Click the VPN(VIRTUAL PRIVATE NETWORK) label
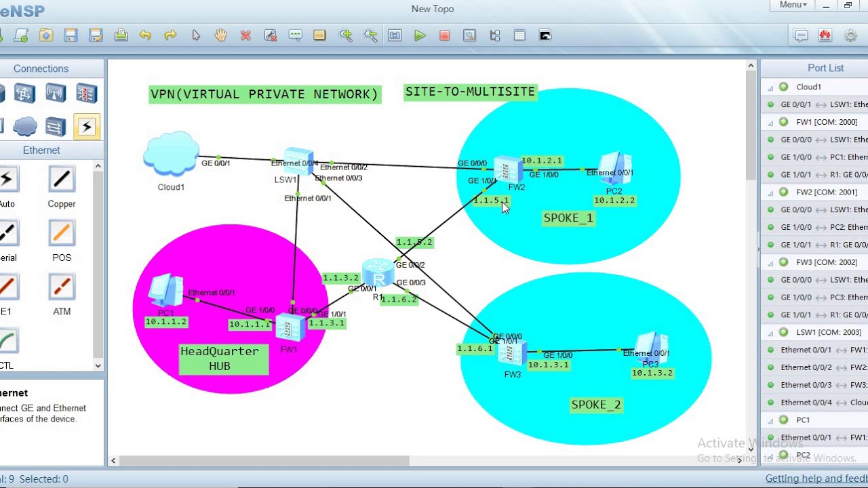The image size is (868, 488). (264, 94)
